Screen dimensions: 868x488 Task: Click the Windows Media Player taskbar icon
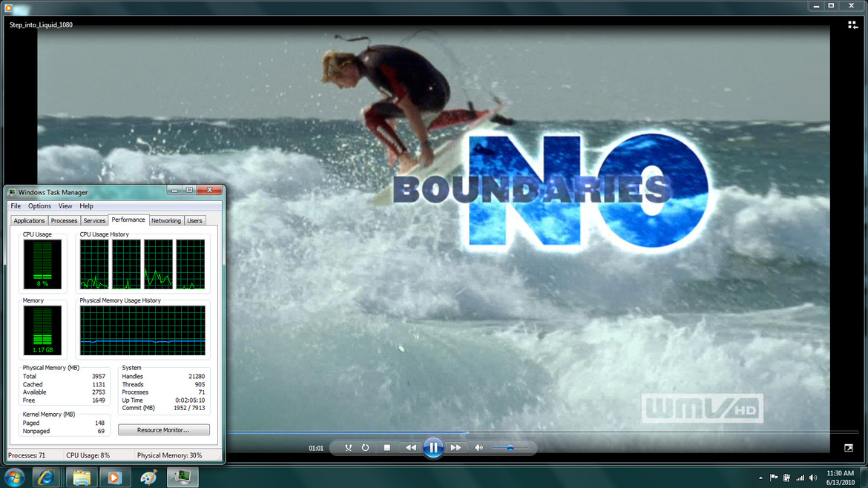[114, 477]
